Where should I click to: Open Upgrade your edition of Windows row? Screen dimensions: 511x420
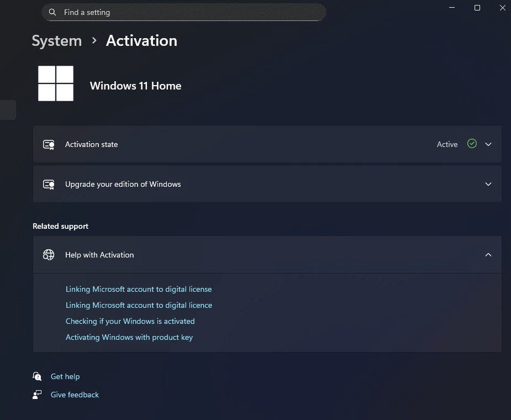pos(267,184)
